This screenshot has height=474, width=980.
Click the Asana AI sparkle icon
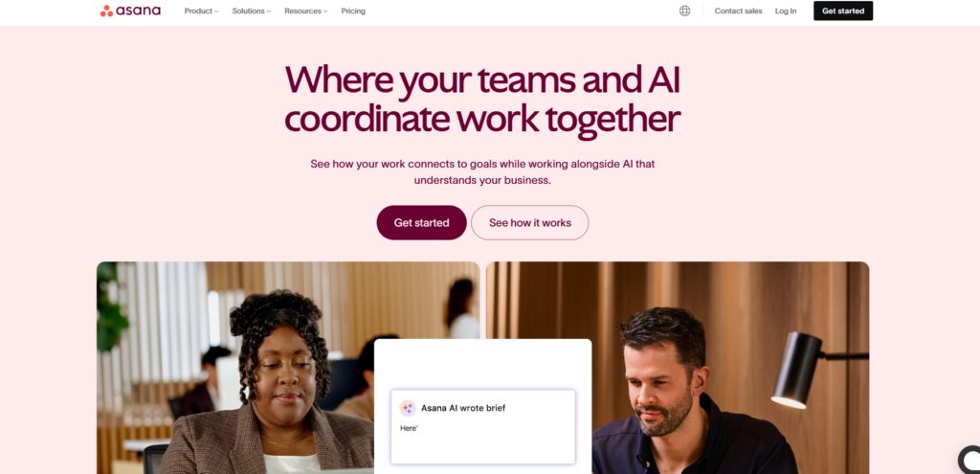pos(408,408)
